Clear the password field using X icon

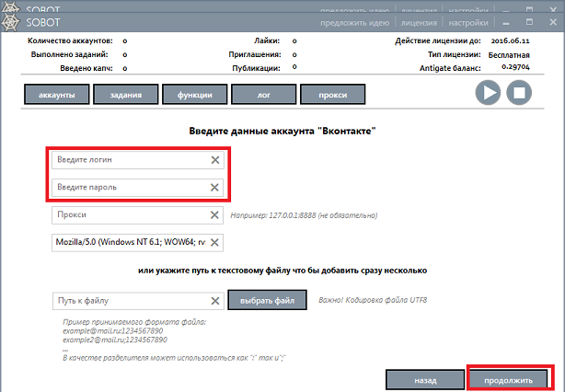[215, 188]
